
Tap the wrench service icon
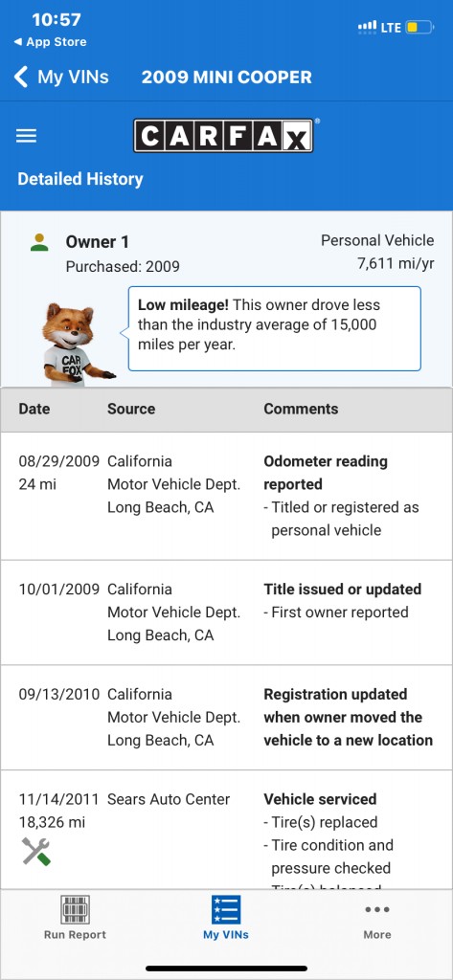pos(35,851)
